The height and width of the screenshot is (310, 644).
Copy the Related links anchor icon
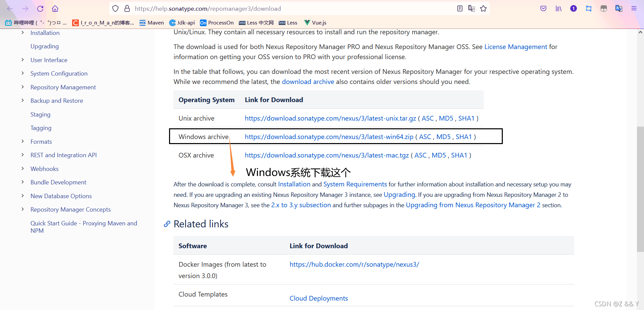pos(167,224)
